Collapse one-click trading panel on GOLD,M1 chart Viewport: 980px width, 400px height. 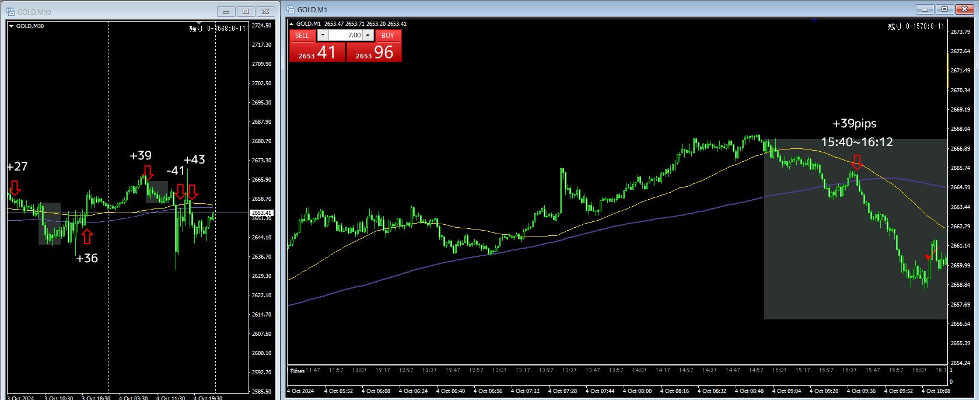(292, 24)
